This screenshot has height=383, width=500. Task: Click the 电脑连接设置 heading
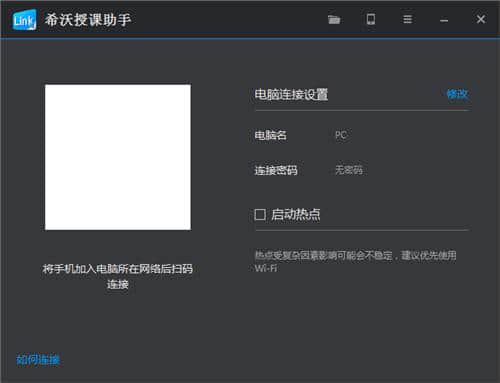click(291, 95)
